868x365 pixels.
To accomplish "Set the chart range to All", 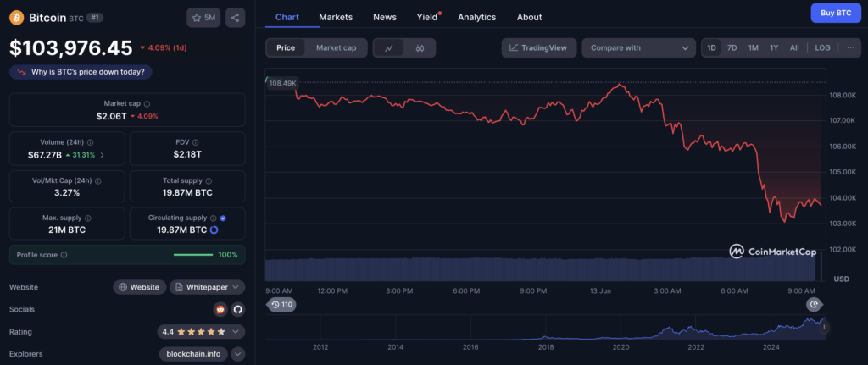I will pyautogui.click(x=794, y=48).
